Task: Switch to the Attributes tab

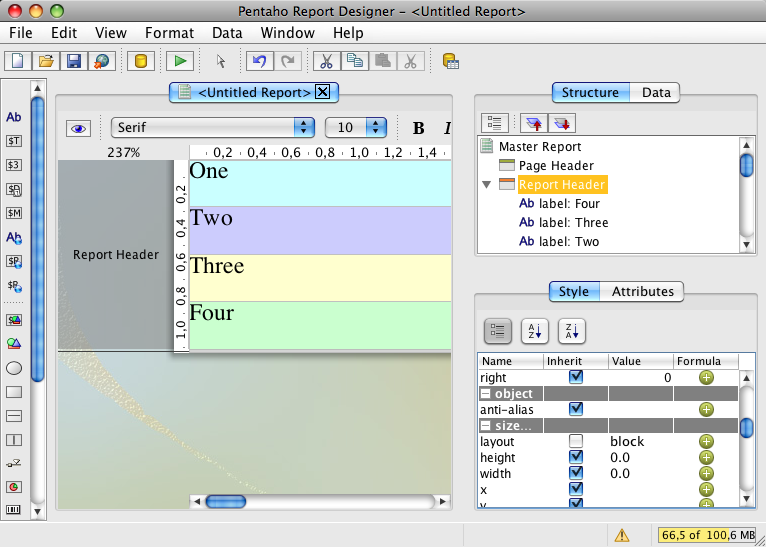Action: click(642, 291)
